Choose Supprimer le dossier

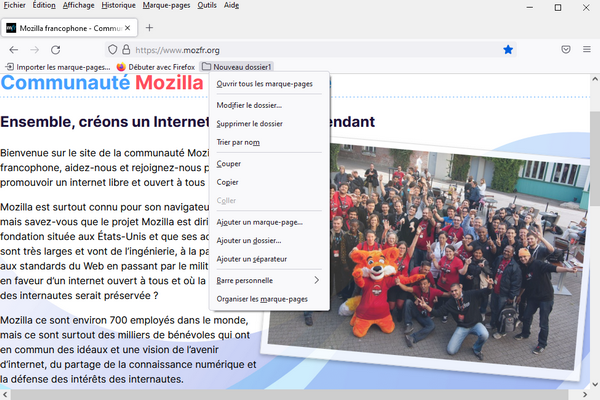coord(269,124)
